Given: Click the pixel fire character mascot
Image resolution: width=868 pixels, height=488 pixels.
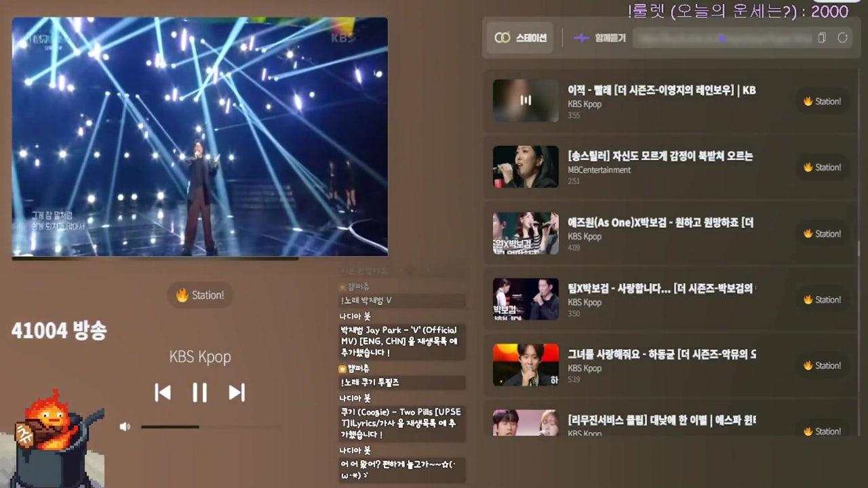Looking at the screenshot, I should click(57, 439).
